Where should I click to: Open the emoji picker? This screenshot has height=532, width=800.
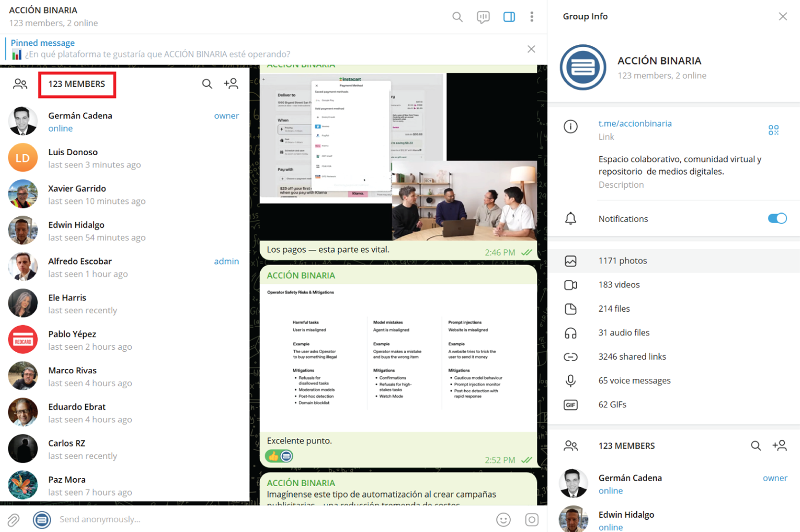[x=503, y=520]
